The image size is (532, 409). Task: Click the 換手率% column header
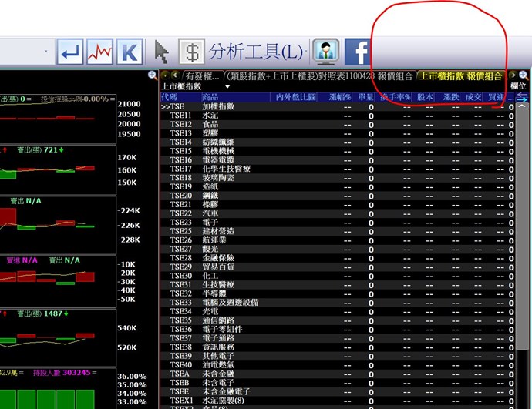395,97
